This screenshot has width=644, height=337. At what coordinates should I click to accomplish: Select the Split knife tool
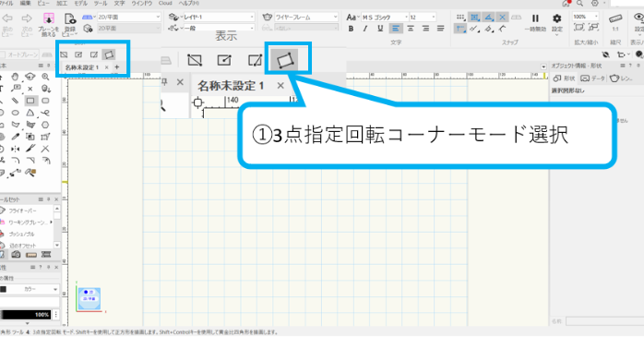(30, 149)
